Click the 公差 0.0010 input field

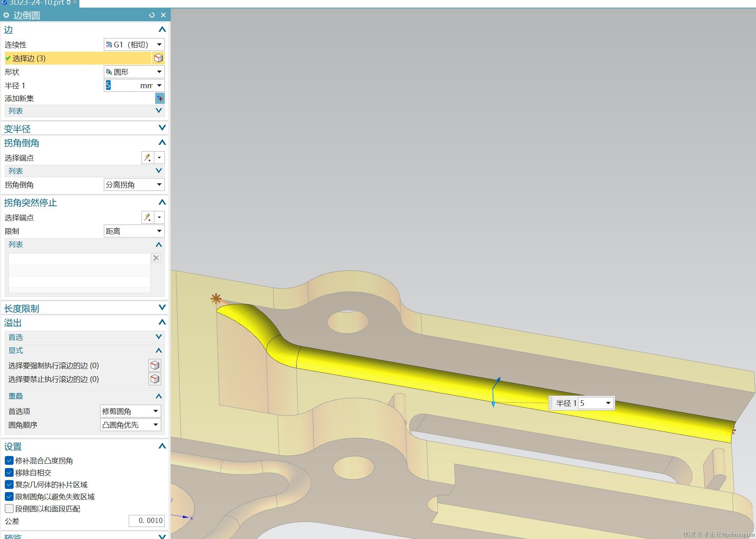pyautogui.click(x=146, y=521)
